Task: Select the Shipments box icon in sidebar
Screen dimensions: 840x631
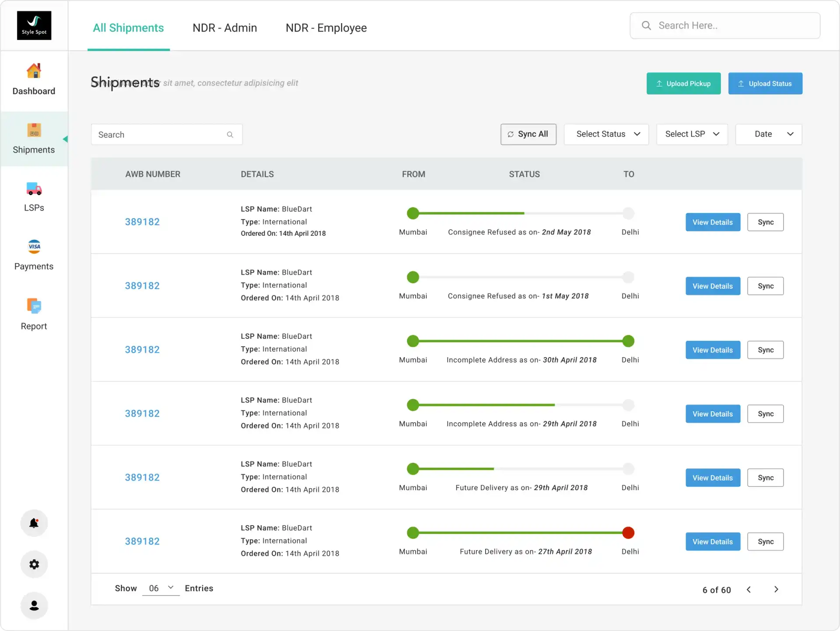Action: click(34, 130)
